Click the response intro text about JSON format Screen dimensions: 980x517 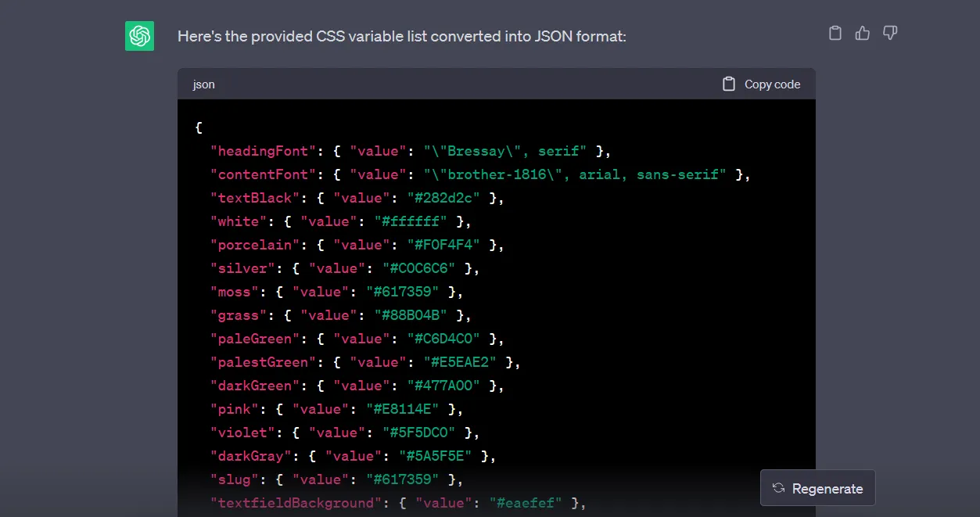coord(401,36)
